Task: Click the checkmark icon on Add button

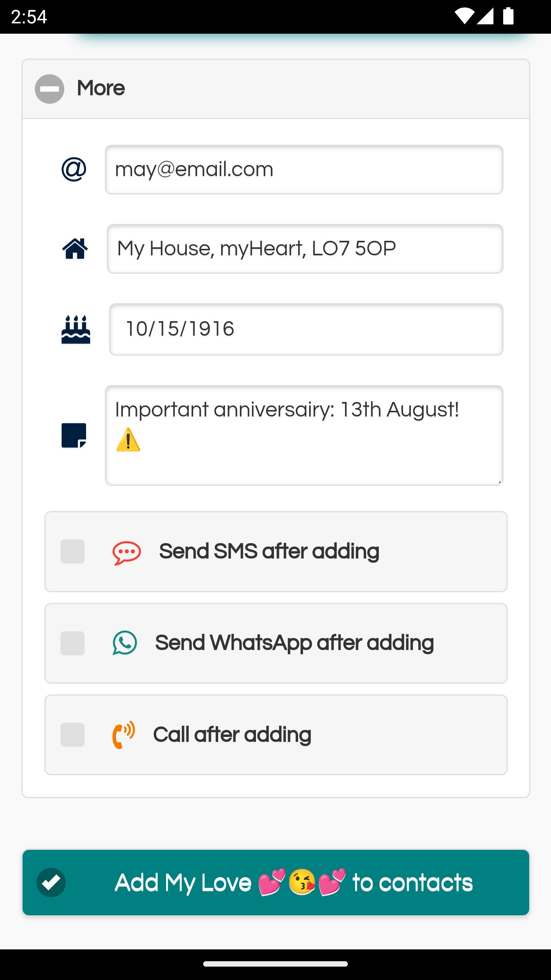Action: 51,882
